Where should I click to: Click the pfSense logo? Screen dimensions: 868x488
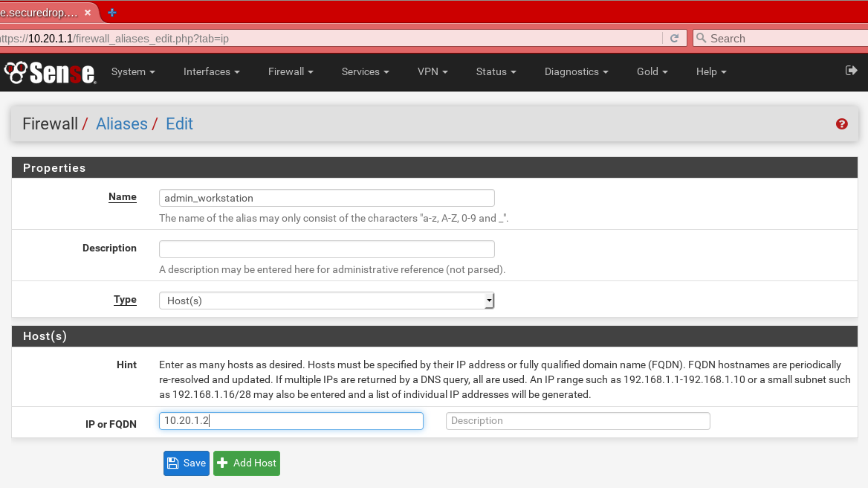pos(50,72)
